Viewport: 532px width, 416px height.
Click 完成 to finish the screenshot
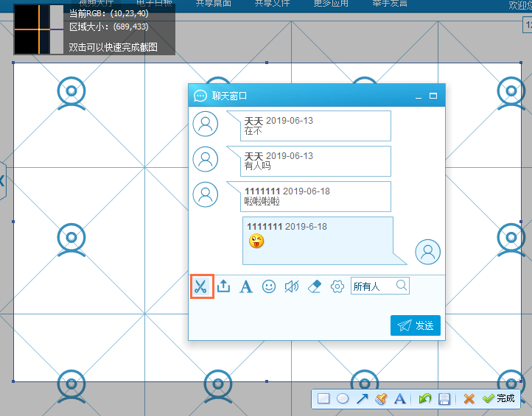coord(499,398)
